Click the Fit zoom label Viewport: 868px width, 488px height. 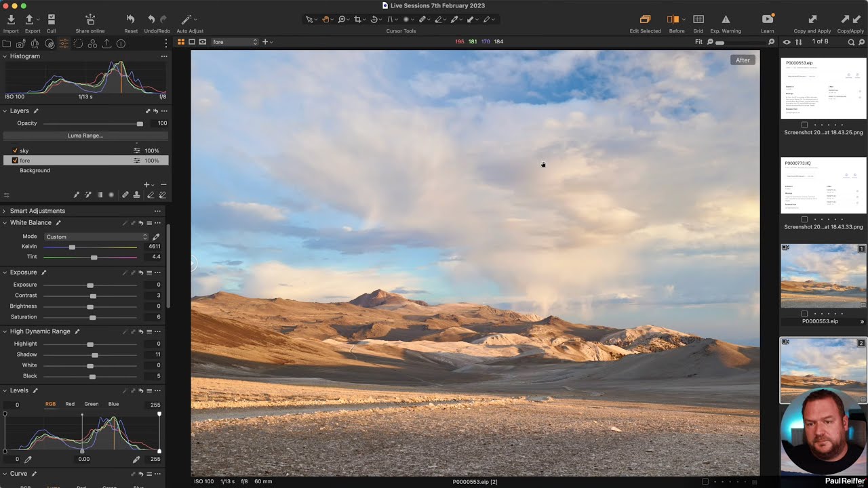coord(698,42)
